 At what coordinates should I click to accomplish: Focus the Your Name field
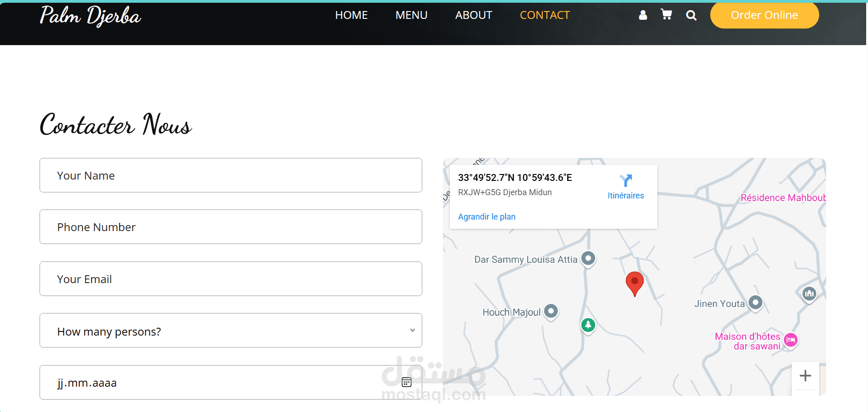coord(231,175)
